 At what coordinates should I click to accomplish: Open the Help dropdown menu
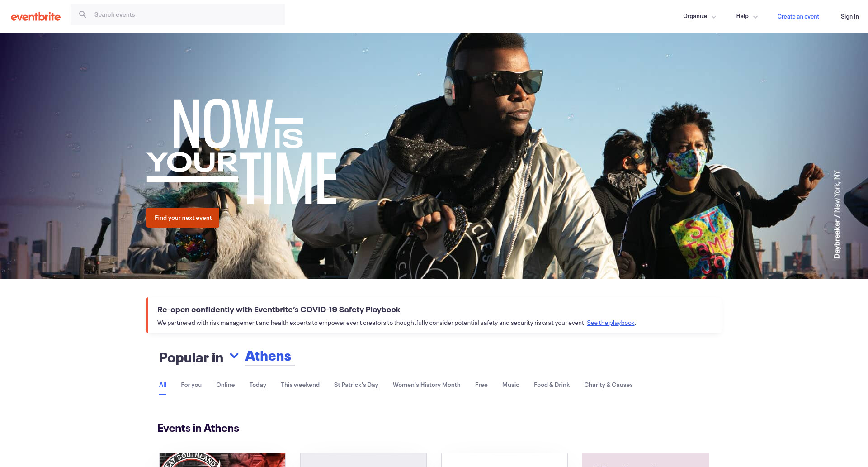(747, 16)
